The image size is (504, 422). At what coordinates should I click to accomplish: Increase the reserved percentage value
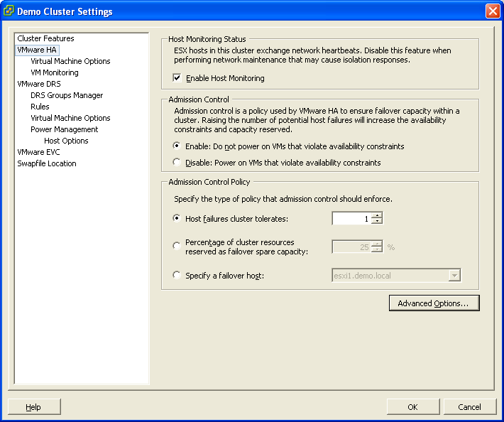click(x=377, y=244)
